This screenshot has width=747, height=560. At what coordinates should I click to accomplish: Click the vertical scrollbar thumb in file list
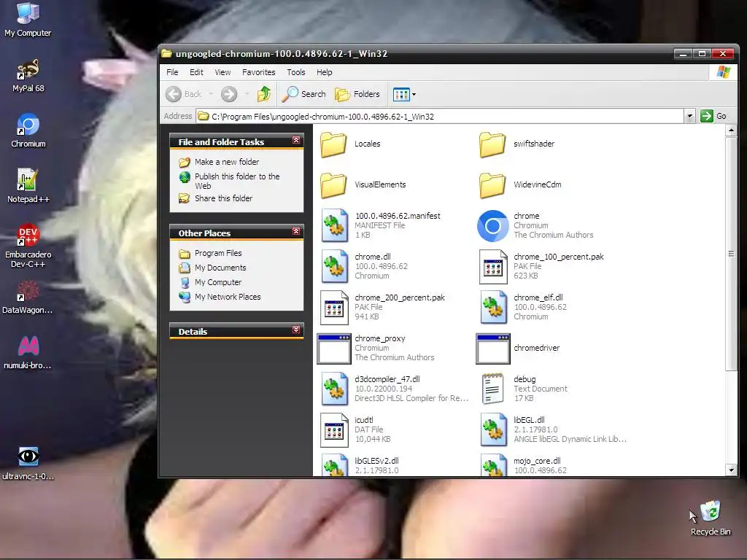point(731,253)
